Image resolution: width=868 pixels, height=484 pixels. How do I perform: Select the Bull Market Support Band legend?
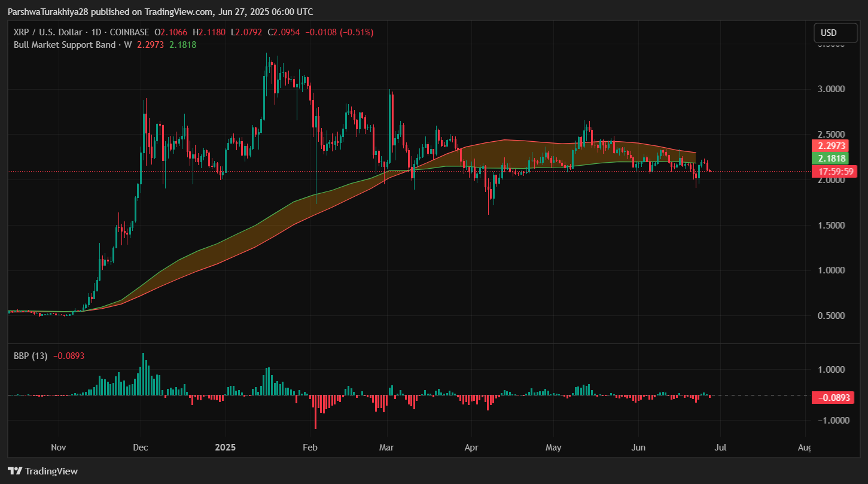[x=65, y=44]
